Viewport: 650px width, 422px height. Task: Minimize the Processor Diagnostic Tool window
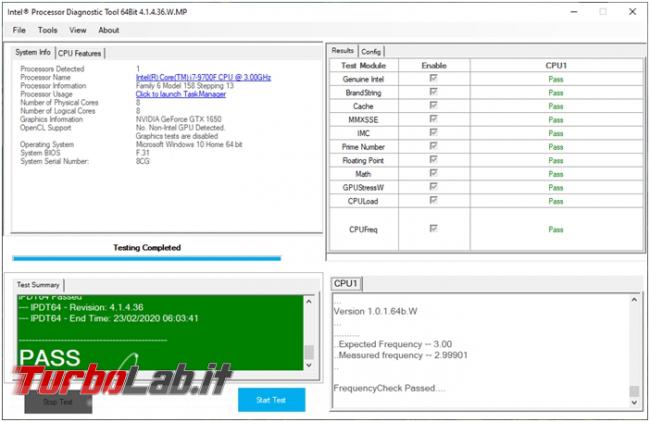[574, 12]
